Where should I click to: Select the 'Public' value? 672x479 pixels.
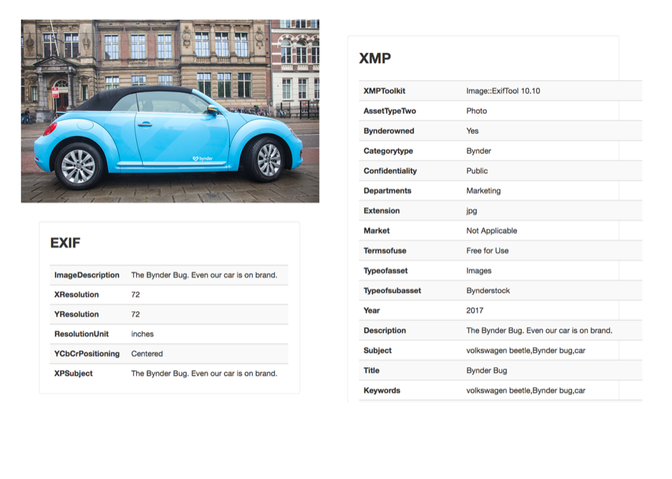[477, 171]
